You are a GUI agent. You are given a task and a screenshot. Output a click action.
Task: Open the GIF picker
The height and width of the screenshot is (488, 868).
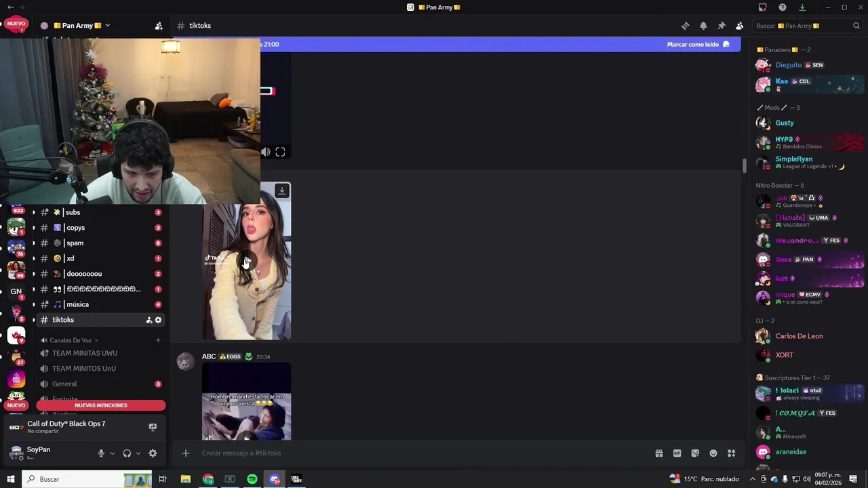click(x=677, y=453)
